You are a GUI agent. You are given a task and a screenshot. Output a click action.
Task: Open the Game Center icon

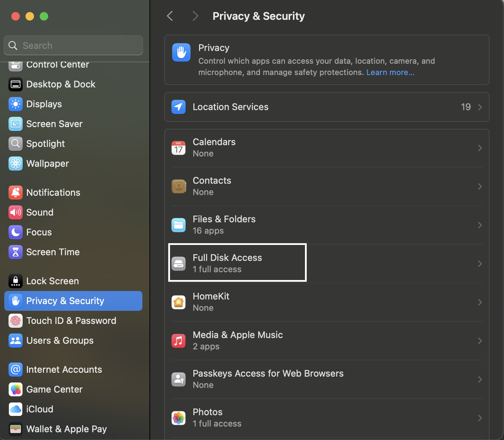[x=16, y=389]
